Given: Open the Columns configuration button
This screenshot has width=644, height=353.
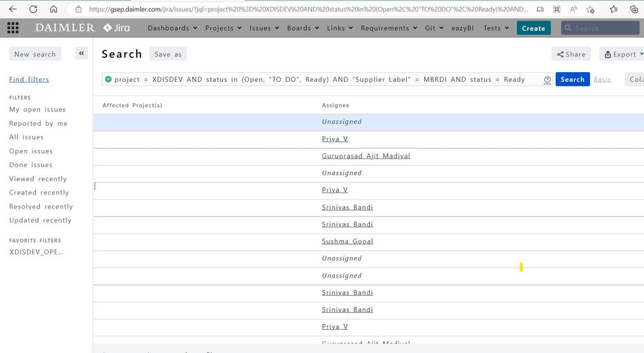Looking at the screenshot, I should tap(634, 79).
